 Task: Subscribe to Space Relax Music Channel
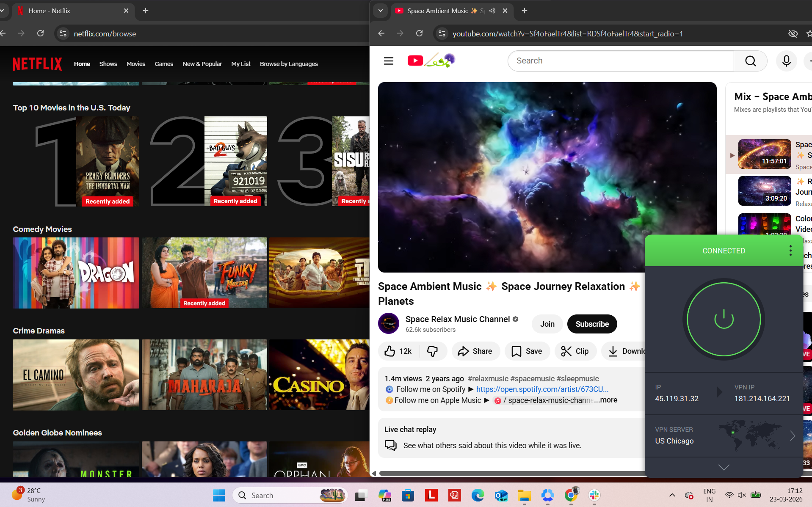(x=592, y=324)
